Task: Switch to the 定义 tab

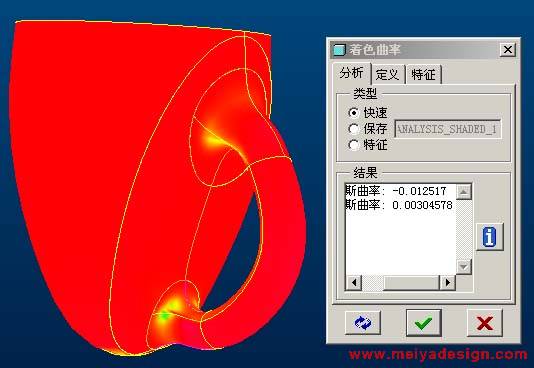Action: click(388, 74)
